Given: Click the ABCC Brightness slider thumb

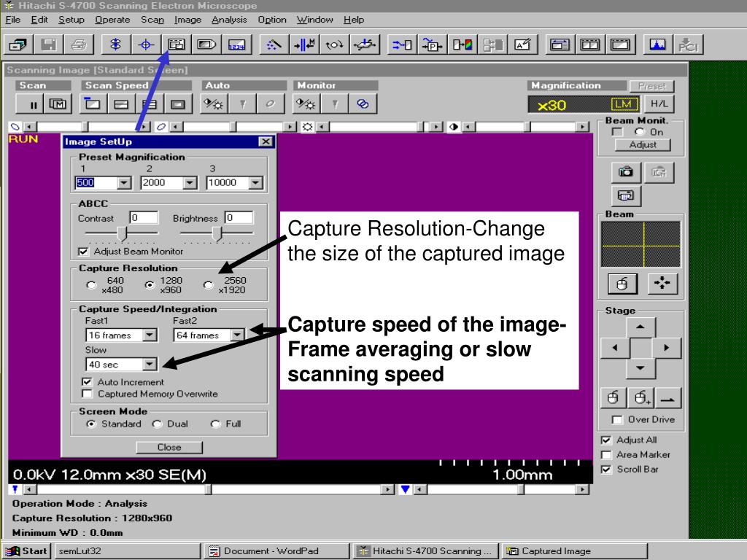Looking at the screenshot, I should 217,234.
